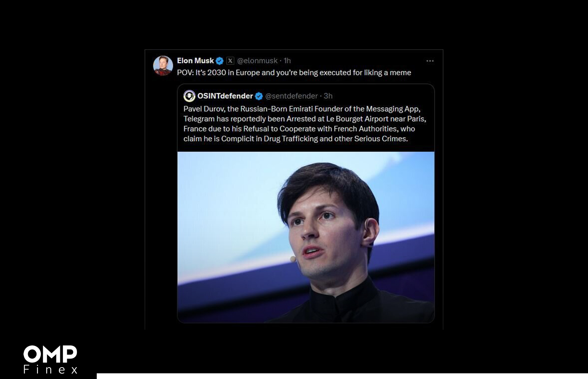Click the white progress bar at the bottom
The height and width of the screenshot is (379, 588).
pyautogui.click(x=341, y=376)
